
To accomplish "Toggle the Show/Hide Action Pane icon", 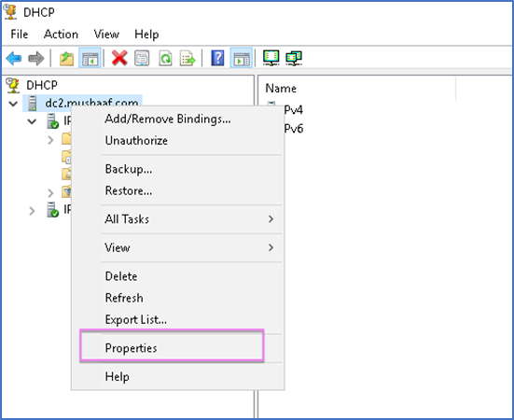I will (x=242, y=59).
